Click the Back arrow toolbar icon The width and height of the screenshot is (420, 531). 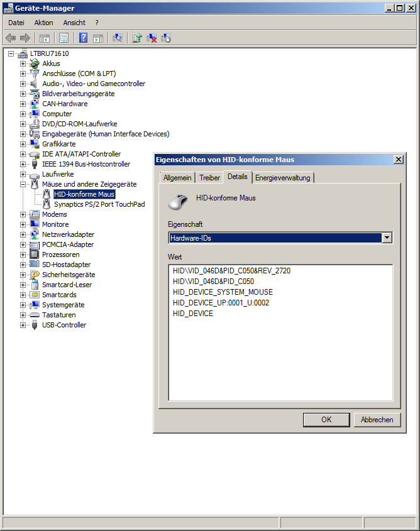[x=11, y=38]
